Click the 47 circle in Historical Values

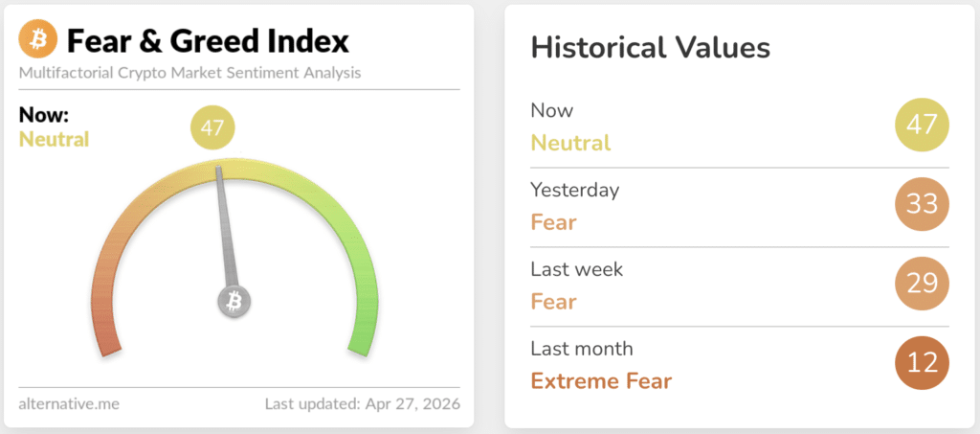coord(922,126)
